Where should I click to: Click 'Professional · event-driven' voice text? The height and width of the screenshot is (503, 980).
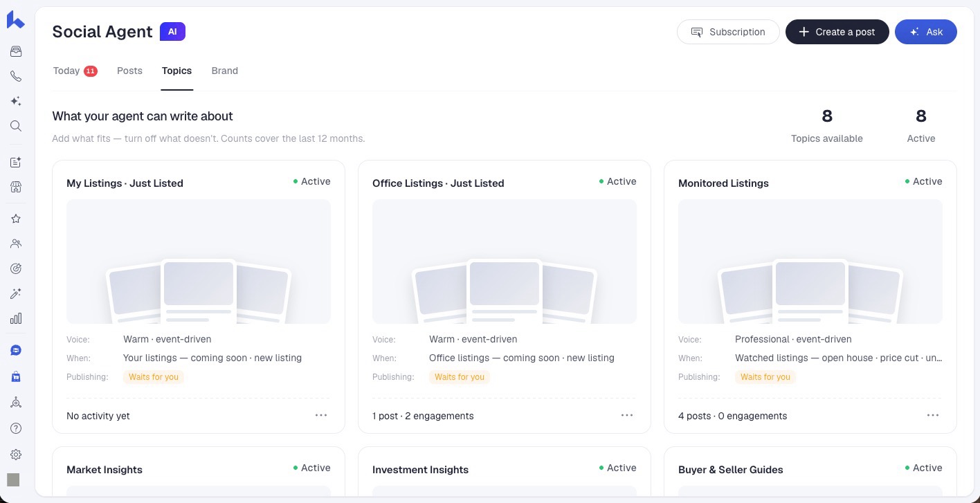pyautogui.click(x=793, y=339)
